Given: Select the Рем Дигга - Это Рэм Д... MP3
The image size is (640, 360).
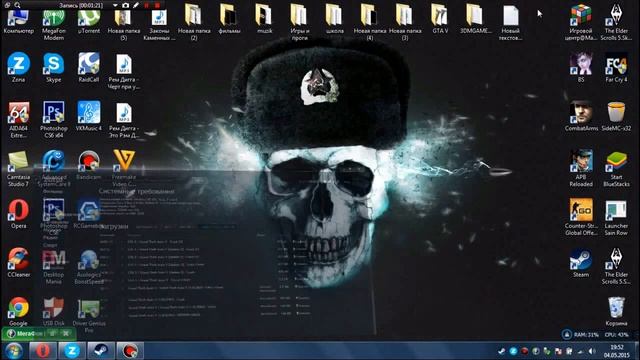Looking at the screenshot, I should click(124, 120).
